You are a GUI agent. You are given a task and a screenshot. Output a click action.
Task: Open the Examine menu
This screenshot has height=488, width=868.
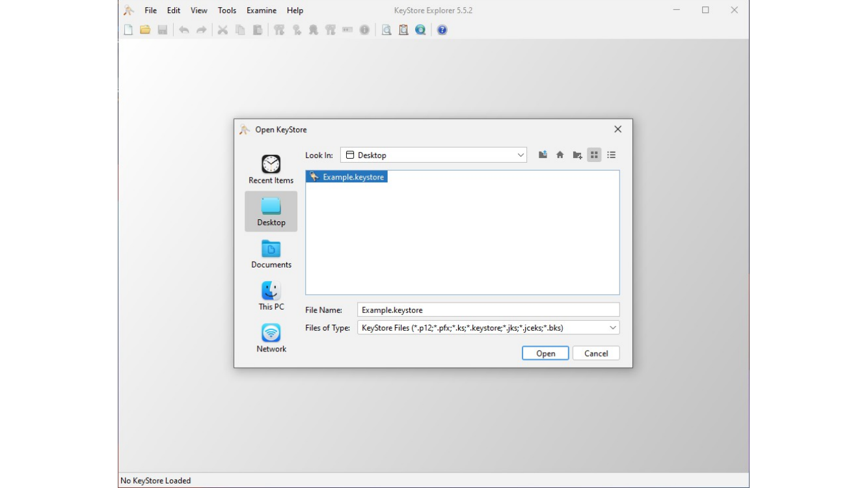pos(262,10)
